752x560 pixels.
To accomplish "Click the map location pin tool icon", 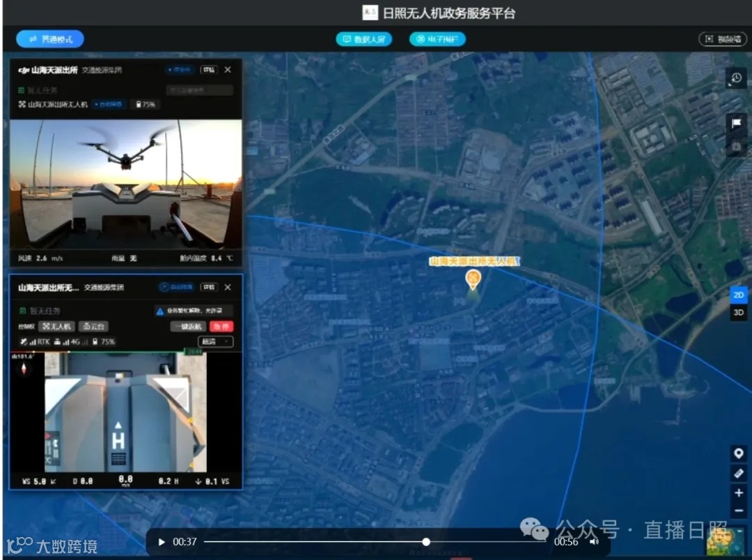I will 739,453.
